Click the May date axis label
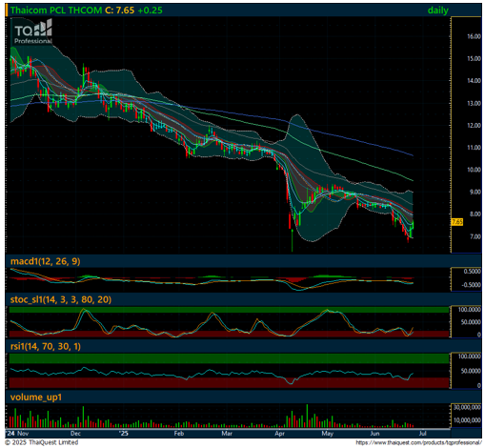This screenshot has height=448, width=485. 327,434
